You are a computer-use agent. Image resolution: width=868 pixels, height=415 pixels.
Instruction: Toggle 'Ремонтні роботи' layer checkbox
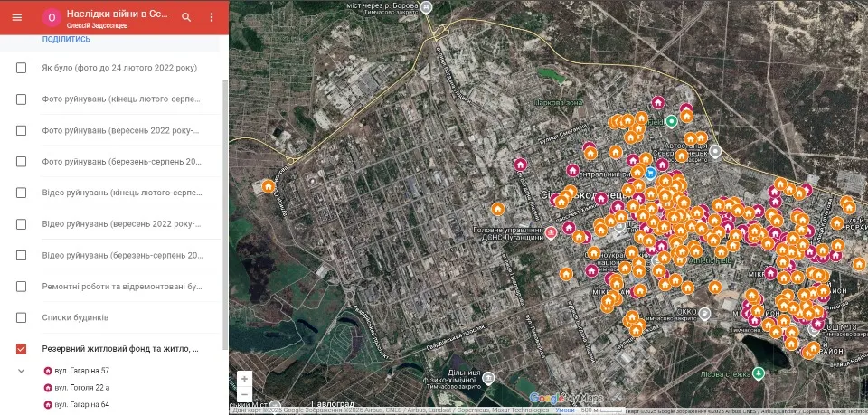[x=21, y=287]
